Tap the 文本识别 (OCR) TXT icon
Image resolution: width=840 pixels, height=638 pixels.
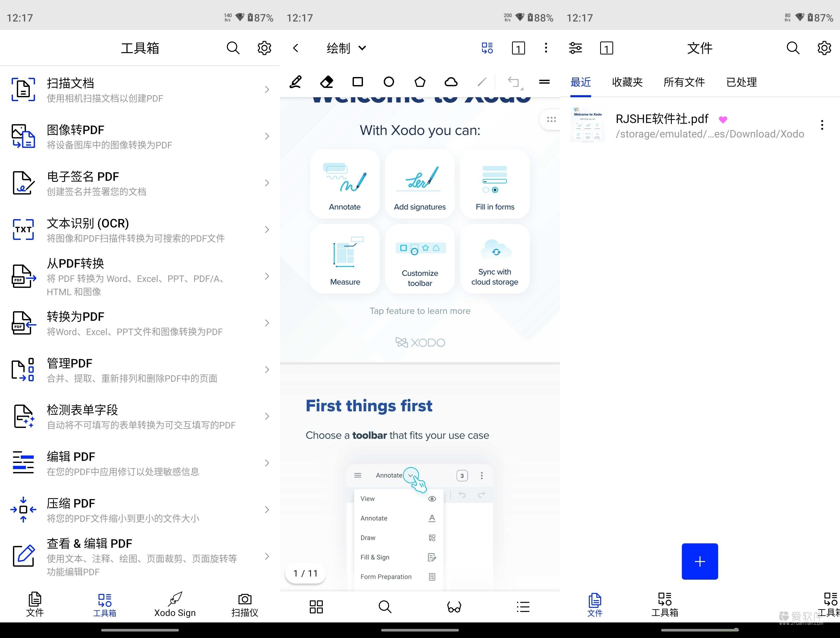[23, 230]
